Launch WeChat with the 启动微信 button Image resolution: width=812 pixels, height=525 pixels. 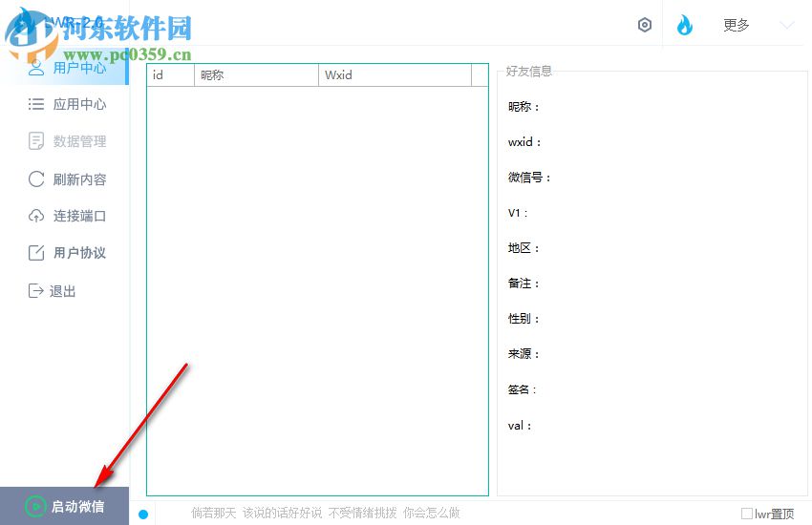(x=64, y=506)
